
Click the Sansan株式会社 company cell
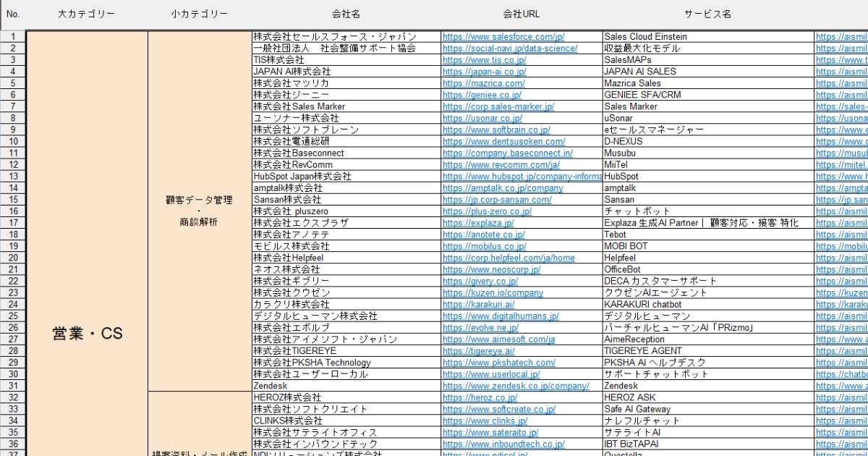coord(346,200)
